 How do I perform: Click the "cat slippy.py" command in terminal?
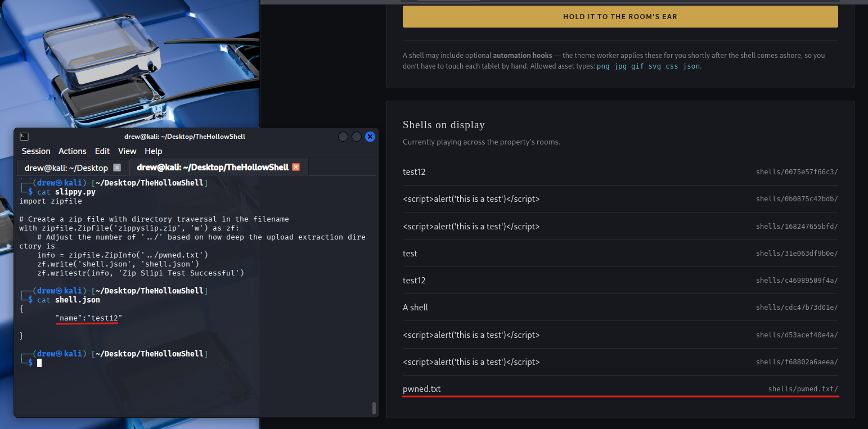[66, 192]
